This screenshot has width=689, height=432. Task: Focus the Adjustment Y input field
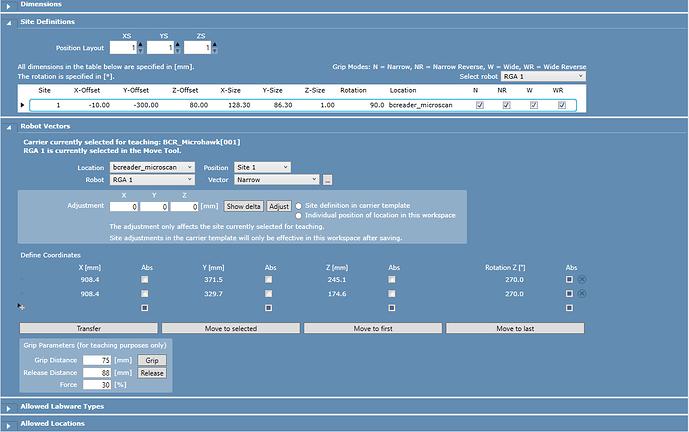point(154,207)
